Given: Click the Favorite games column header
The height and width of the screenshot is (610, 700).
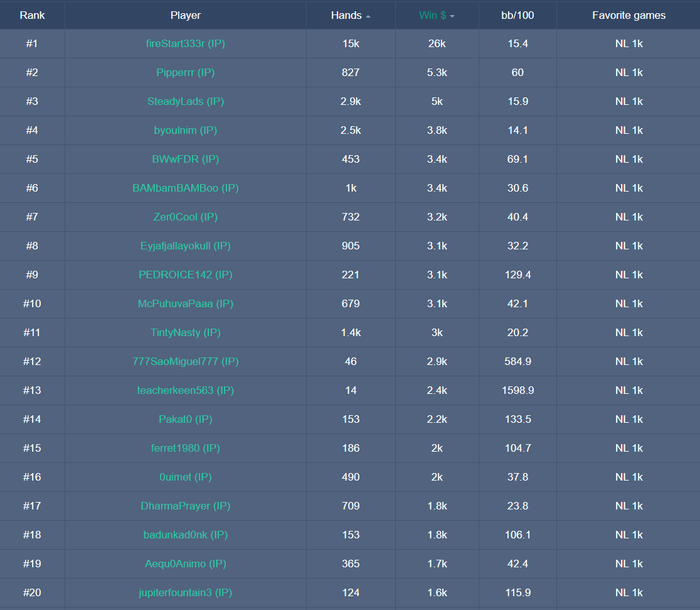Looking at the screenshot, I should (629, 16).
